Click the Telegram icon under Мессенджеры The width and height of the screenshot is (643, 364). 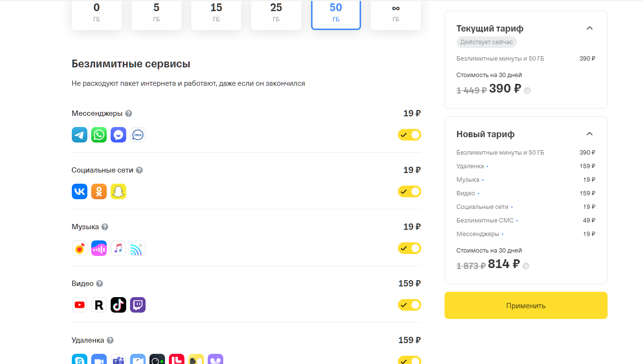coord(80,135)
